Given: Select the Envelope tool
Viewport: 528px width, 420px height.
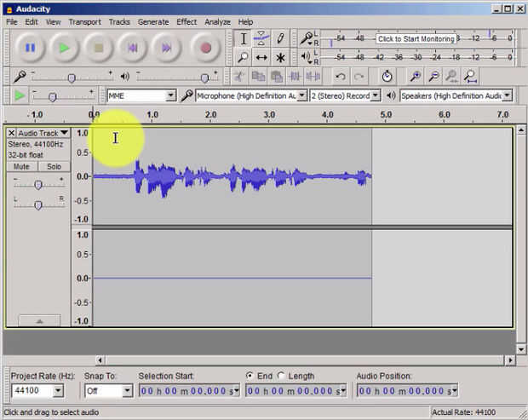Looking at the screenshot, I should (261, 38).
